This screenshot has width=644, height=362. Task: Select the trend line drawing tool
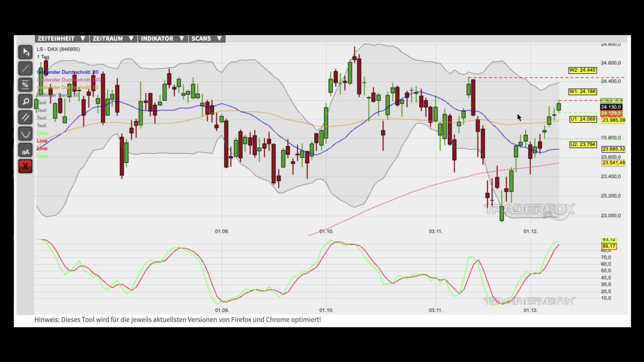(x=25, y=69)
